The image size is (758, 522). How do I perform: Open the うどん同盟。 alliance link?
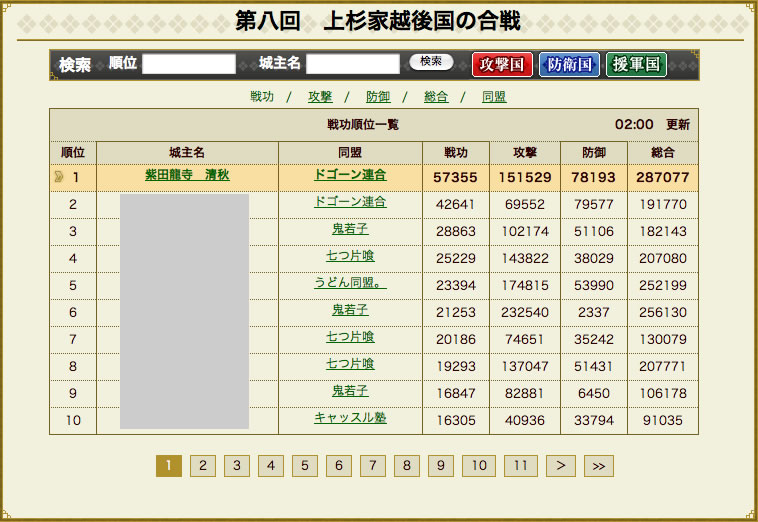coord(350,283)
